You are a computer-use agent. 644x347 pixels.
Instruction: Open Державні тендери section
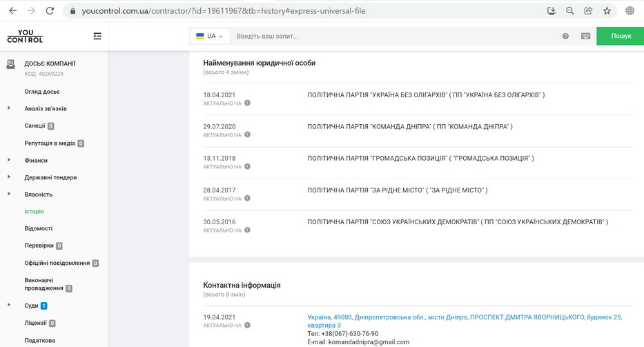pos(50,177)
